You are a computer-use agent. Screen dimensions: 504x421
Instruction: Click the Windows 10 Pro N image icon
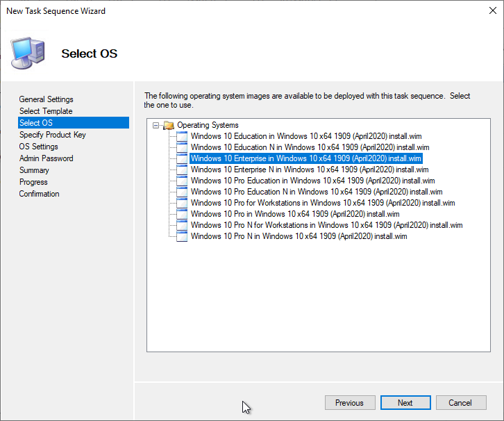tap(182, 236)
